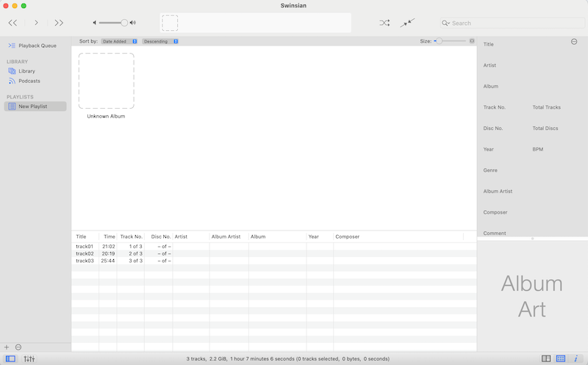This screenshot has width=588, height=365.
Task: Click the track summary status text
Action: point(288,358)
